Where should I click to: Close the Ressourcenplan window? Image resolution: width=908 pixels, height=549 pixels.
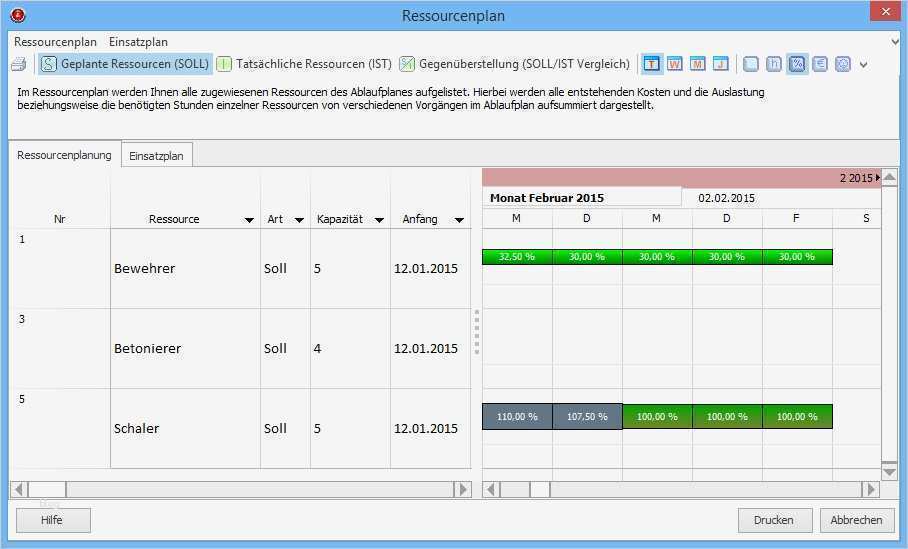pos(885,11)
